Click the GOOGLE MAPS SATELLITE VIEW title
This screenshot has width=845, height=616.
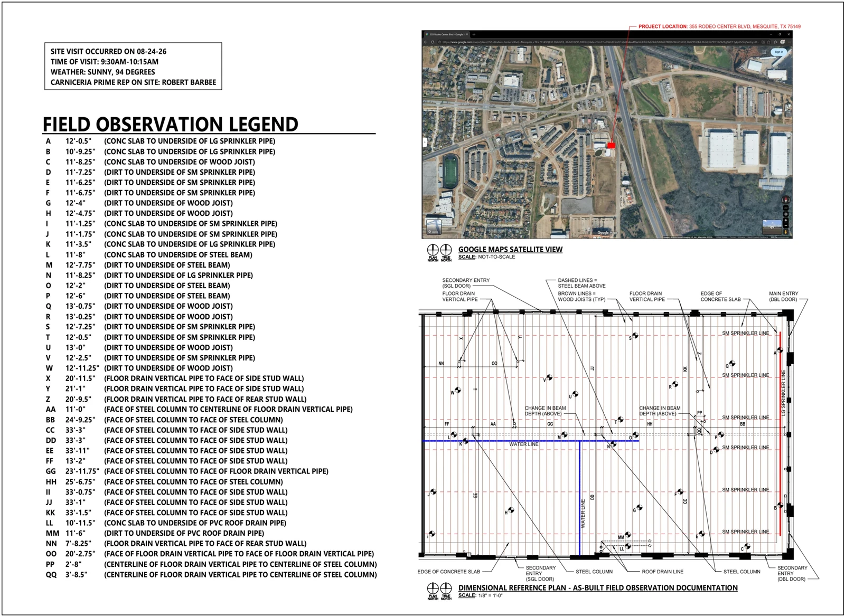pos(510,249)
